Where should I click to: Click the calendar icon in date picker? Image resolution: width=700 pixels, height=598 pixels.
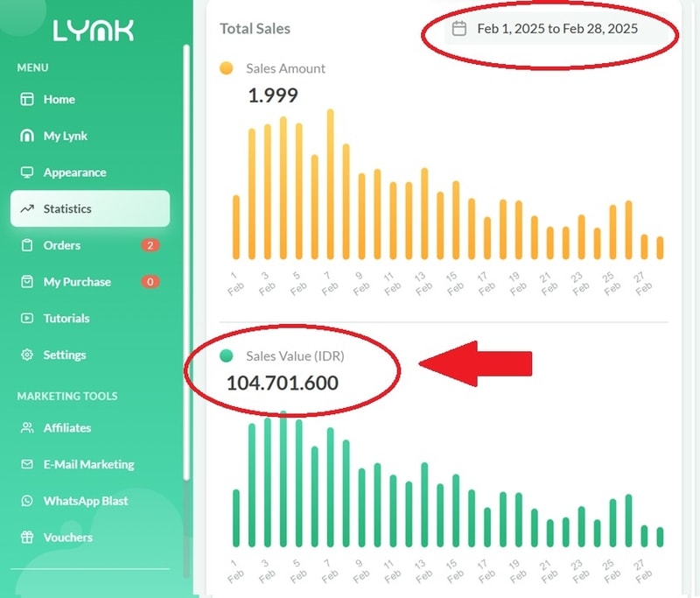[x=459, y=29]
